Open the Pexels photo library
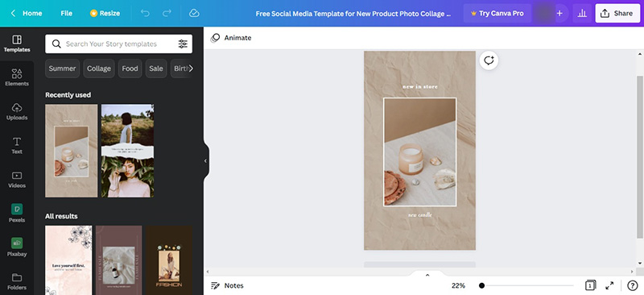The width and height of the screenshot is (644, 295). (x=17, y=214)
